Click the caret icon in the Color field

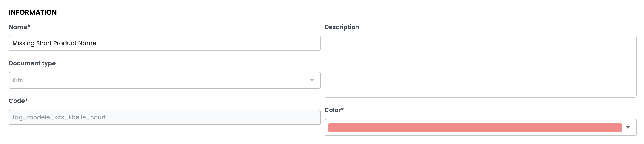click(x=627, y=127)
